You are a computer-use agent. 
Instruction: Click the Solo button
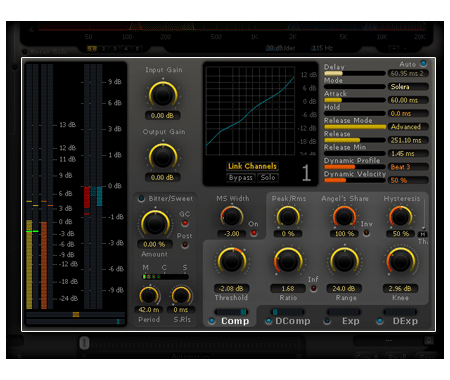268,178
